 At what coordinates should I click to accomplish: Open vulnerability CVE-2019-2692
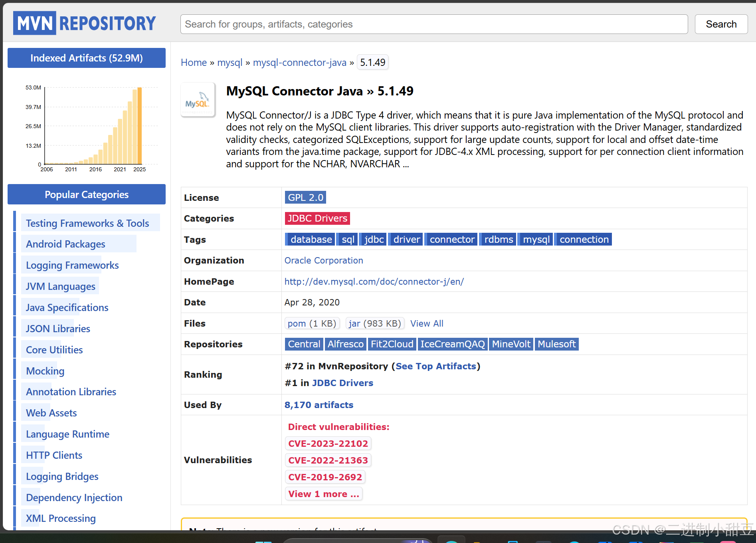pyautogui.click(x=325, y=477)
